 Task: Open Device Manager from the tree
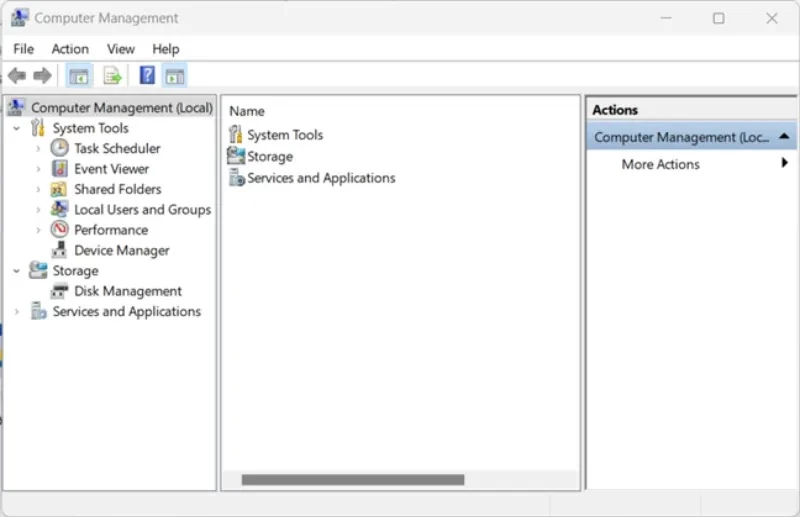[x=121, y=251]
